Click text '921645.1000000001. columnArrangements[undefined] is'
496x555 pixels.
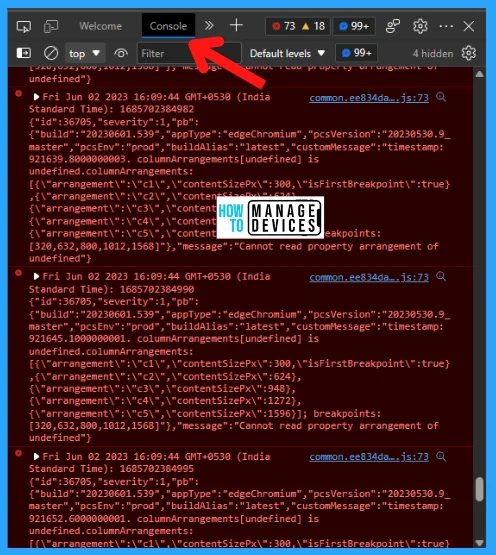[x=174, y=339]
